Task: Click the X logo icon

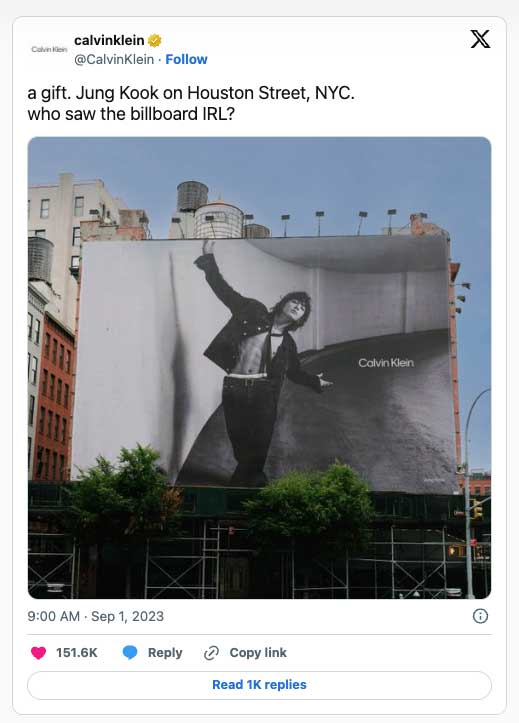Action: click(480, 39)
